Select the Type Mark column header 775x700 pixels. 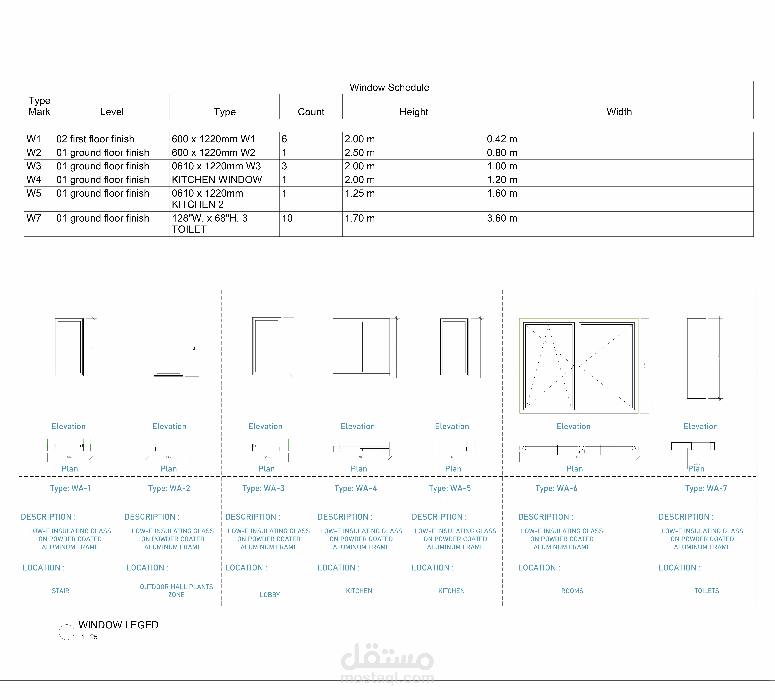click(x=39, y=106)
